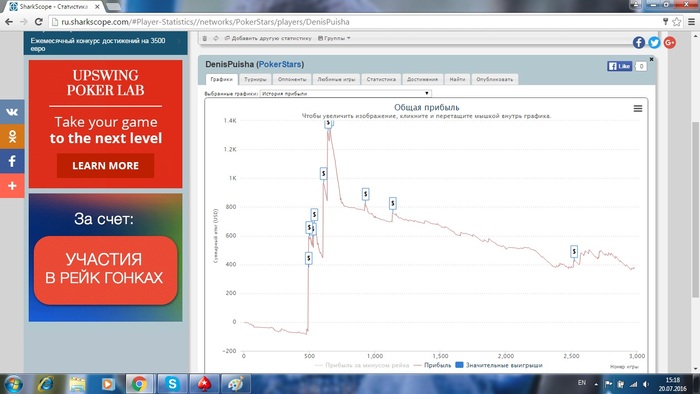Click the browser back arrow
The height and width of the screenshot is (394, 700).
click(x=9, y=21)
